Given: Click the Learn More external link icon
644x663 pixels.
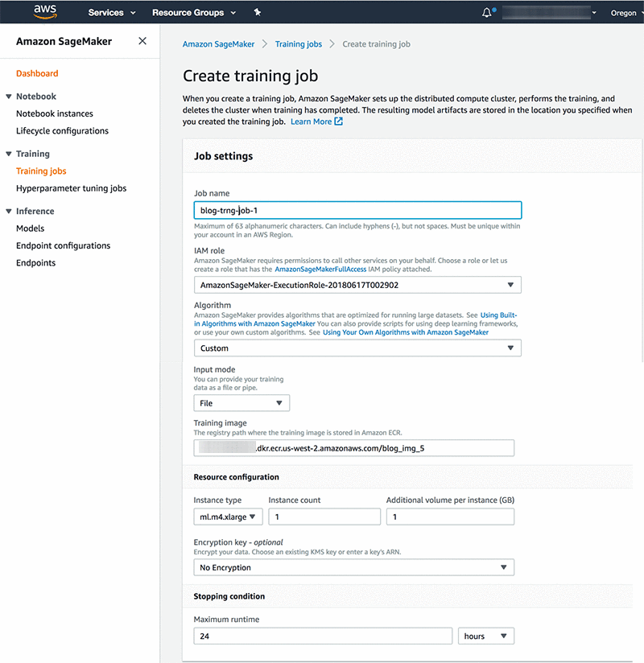Looking at the screenshot, I should [338, 121].
